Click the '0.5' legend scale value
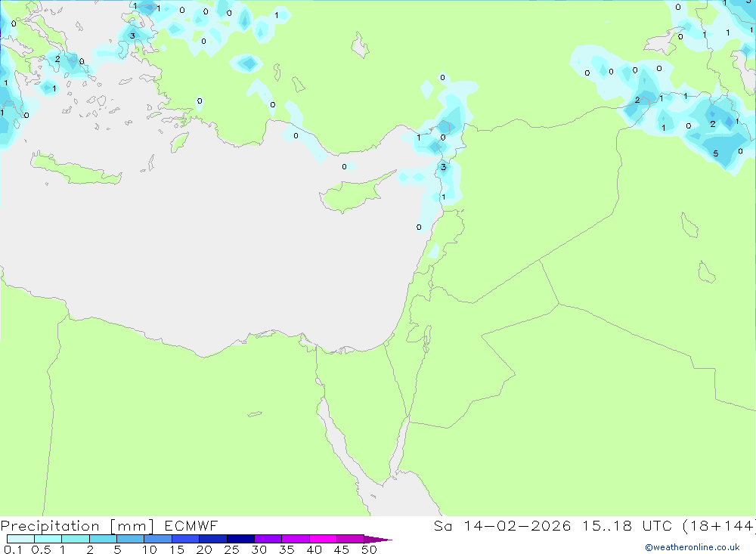This screenshot has width=756, height=554. [x=41, y=549]
